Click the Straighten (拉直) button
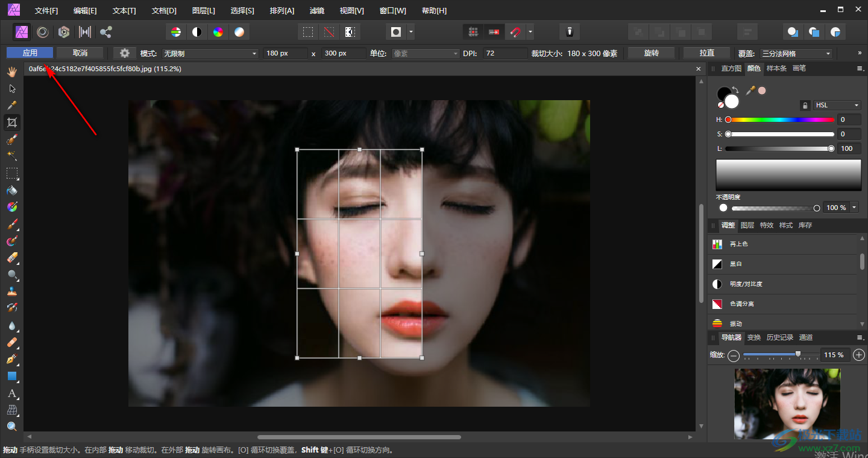This screenshot has height=458, width=868. click(x=707, y=53)
